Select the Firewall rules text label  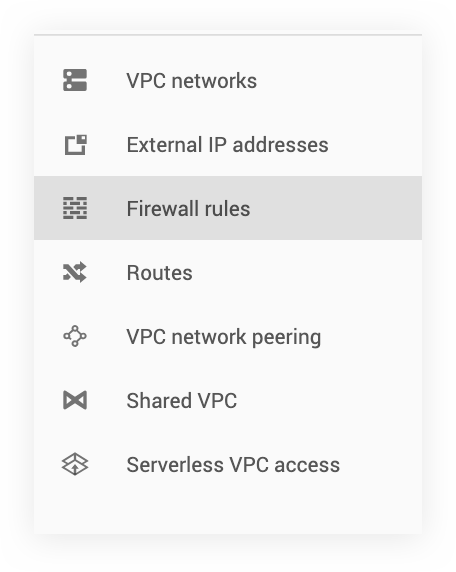click(188, 209)
